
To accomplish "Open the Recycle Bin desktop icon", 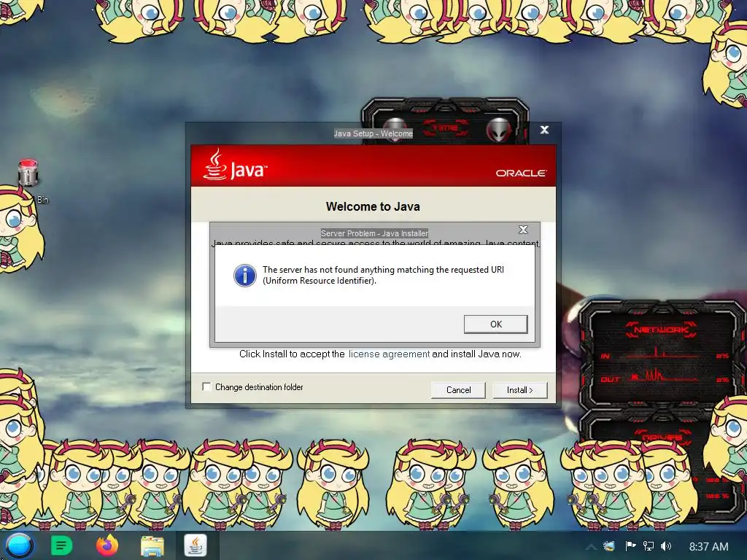I will point(28,172).
